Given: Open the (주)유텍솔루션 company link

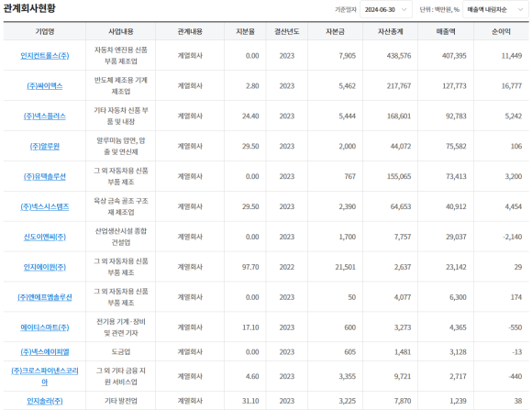Looking at the screenshot, I should (x=45, y=176).
